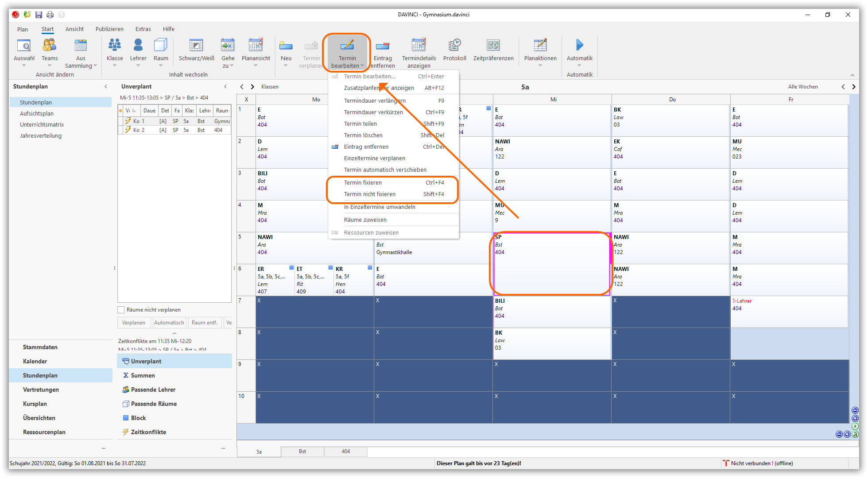868x478 pixels.
Task: Click the Verplanen button
Action: coord(134,323)
